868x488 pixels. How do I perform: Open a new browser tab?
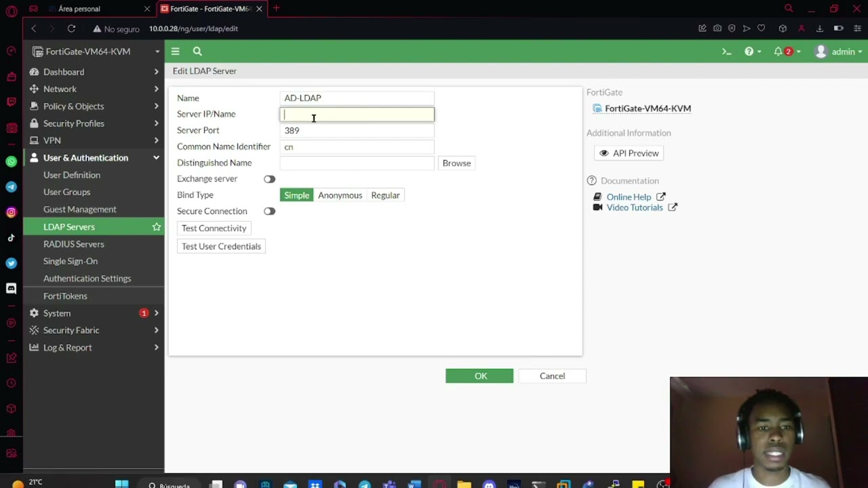(x=276, y=9)
